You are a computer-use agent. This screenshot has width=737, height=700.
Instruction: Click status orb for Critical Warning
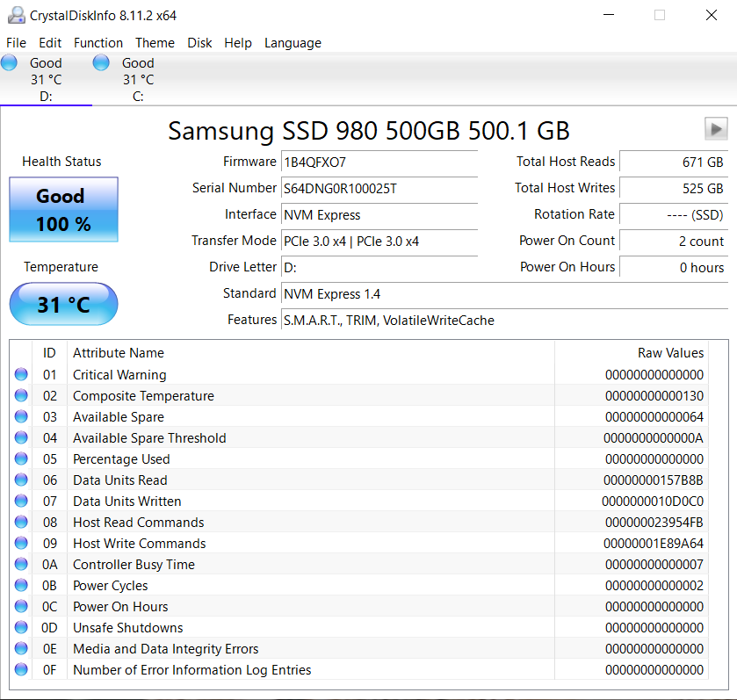[21, 375]
